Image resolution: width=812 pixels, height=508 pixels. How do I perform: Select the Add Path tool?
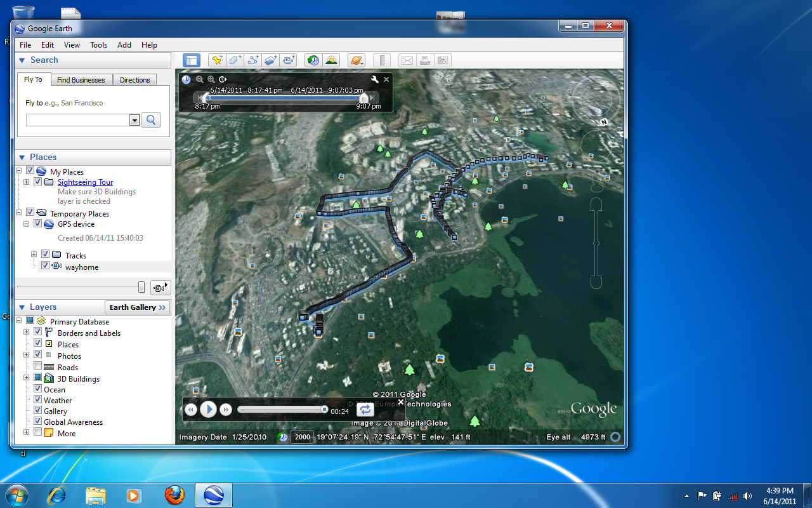(253, 60)
